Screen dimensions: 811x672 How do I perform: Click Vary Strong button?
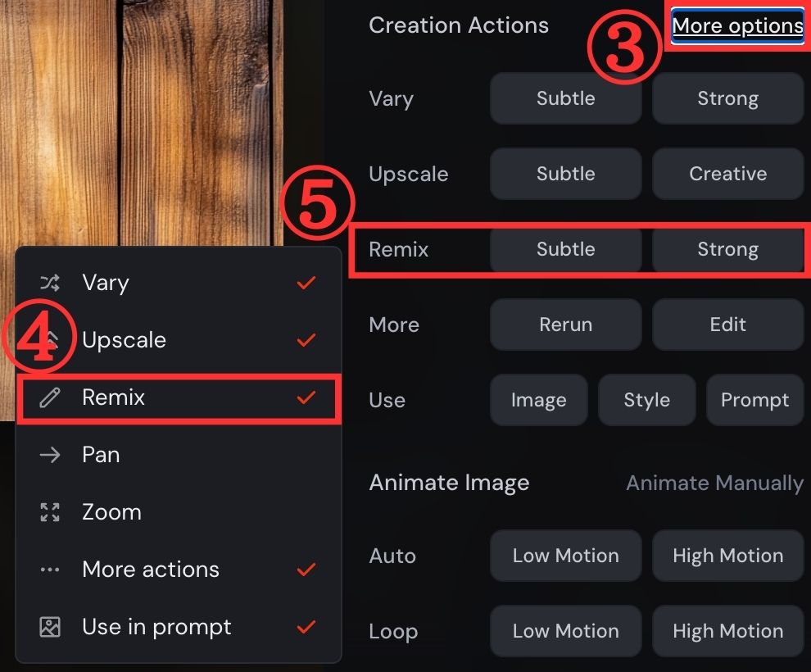(x=727, y=98)
